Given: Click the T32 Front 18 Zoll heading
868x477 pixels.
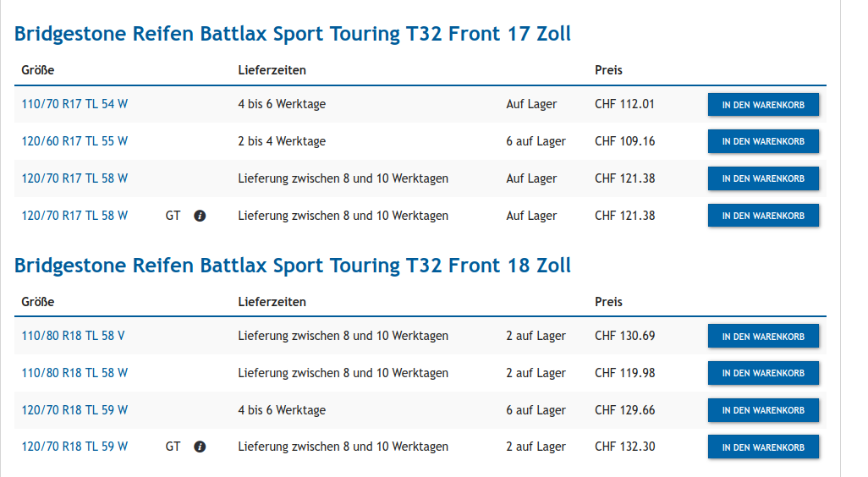Looking at the screenshot, I should pyautogui.click(x=293, y=266).
